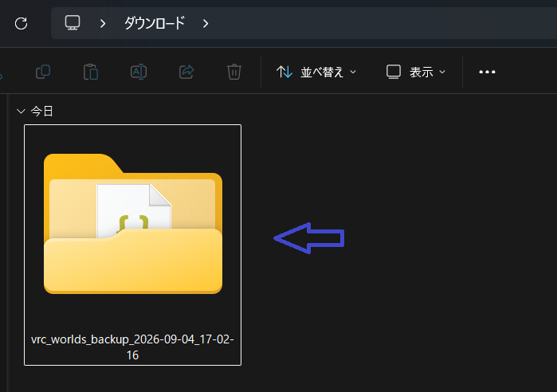Image resolution: width=557 pixels, height=392 pixels.
Task: Click the Delete trash can icon
Action: 234,72
